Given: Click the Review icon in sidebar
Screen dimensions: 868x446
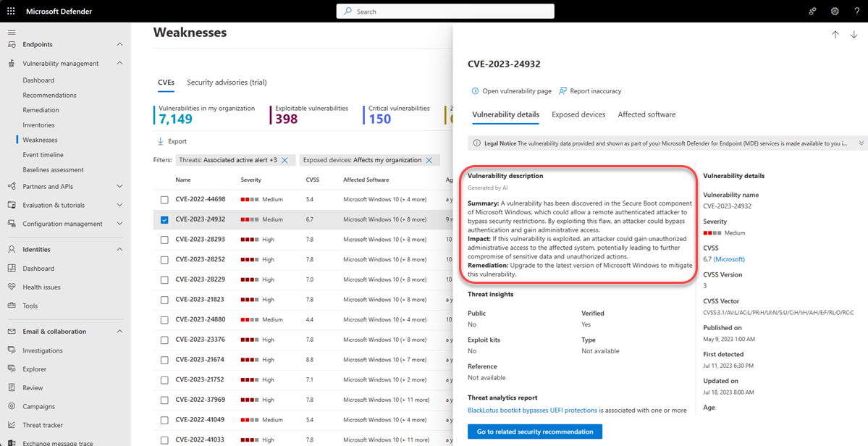Looking at the screenshot, I should point(12,387).
